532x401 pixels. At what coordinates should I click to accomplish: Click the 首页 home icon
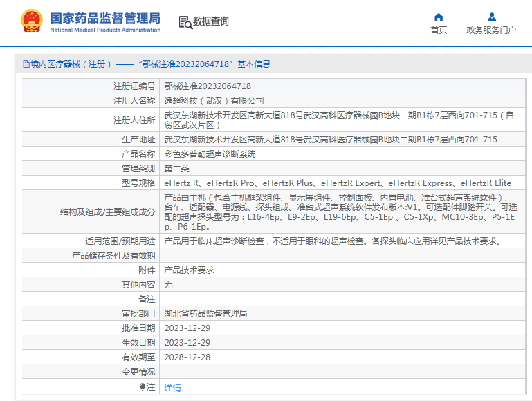pos(439,17)
